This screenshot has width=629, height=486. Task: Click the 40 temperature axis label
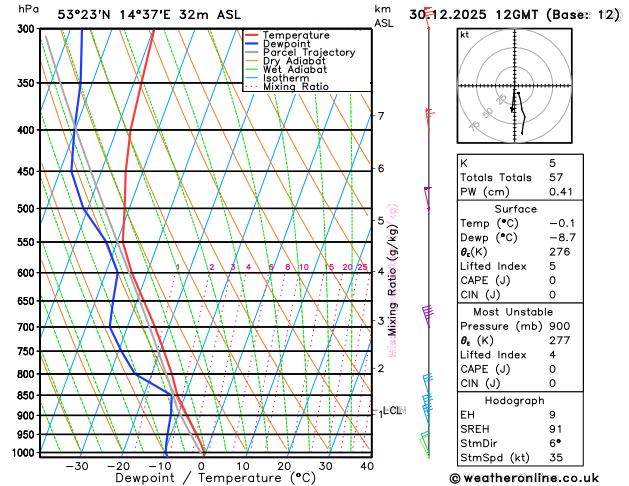[x=367, y=466]
